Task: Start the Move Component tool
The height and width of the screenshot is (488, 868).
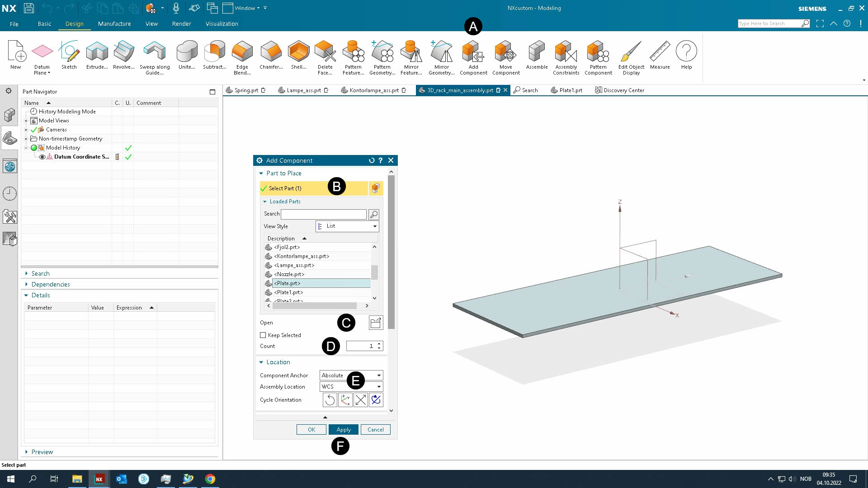Action: [x=505, y=54]
